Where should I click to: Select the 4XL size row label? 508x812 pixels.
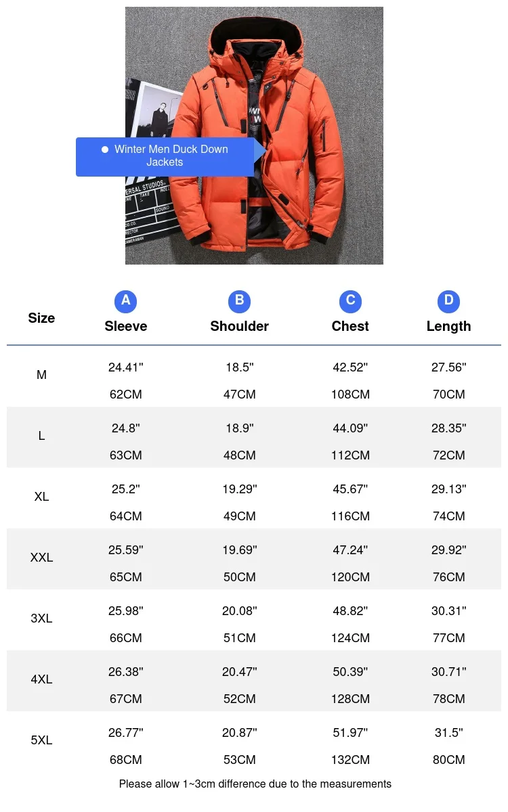click(41, 679)
